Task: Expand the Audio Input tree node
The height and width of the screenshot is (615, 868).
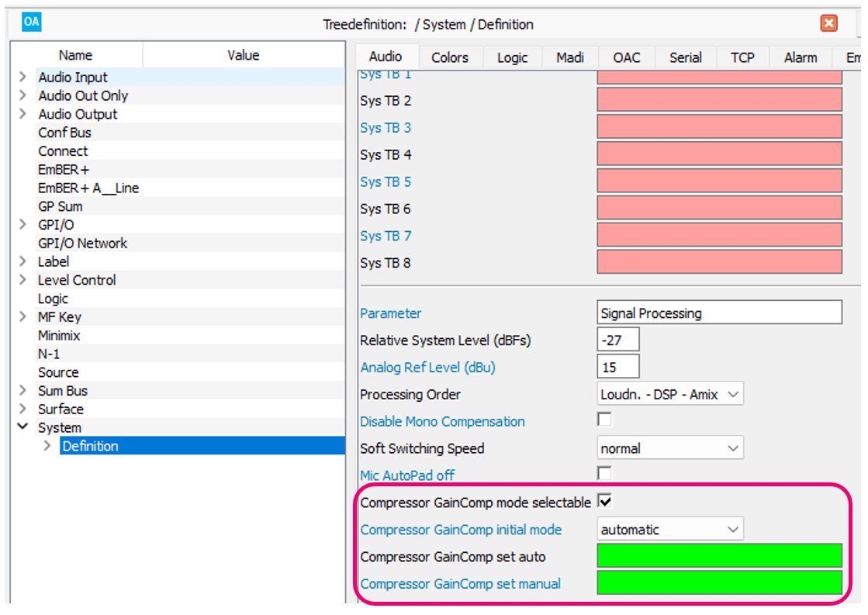Action: [22, 77]
